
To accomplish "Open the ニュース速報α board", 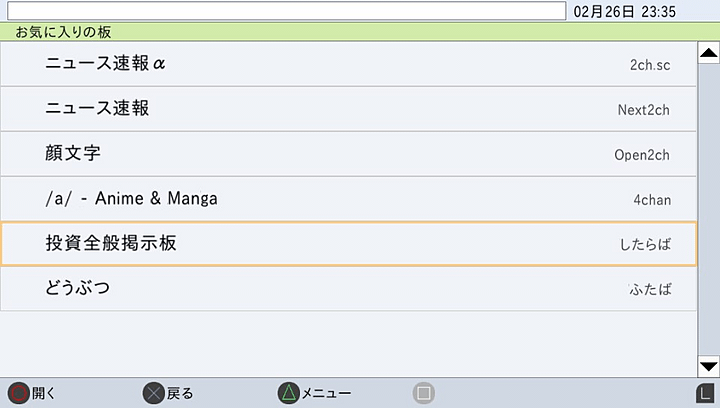I will pyautogui.click(x=348, y=65).
